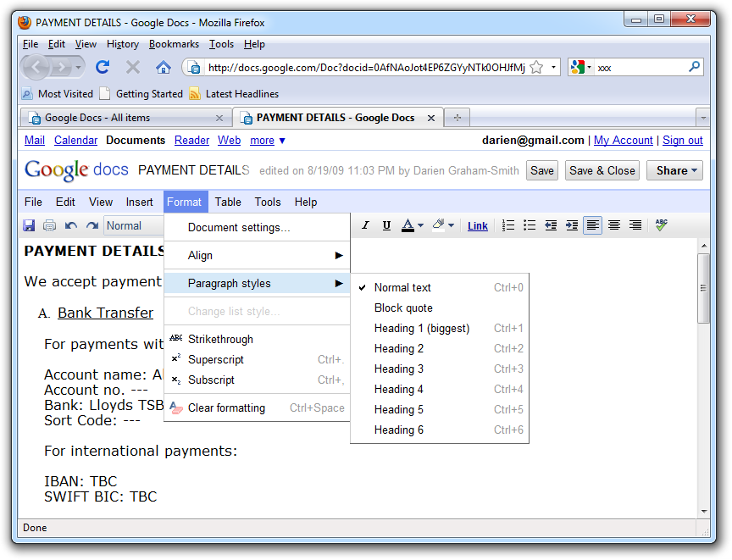The image size is (732, 560).
Task: Open the Mail link
Action: 35,141
